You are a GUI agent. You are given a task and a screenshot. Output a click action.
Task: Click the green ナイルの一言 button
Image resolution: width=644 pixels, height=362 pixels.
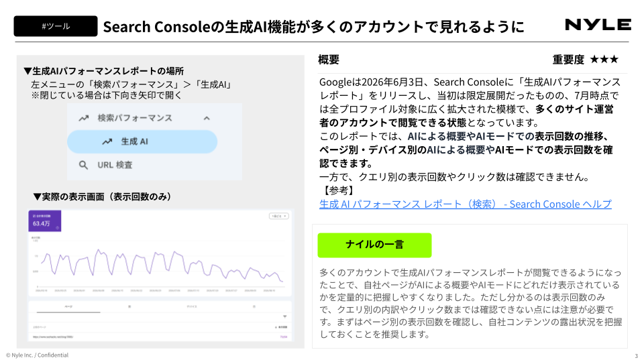(374, 245)
